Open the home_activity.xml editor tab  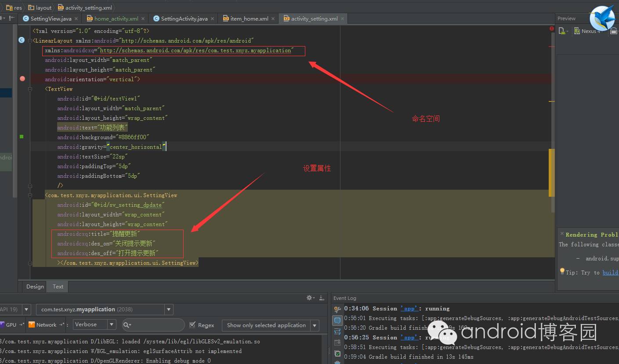(x=116, y=18)
